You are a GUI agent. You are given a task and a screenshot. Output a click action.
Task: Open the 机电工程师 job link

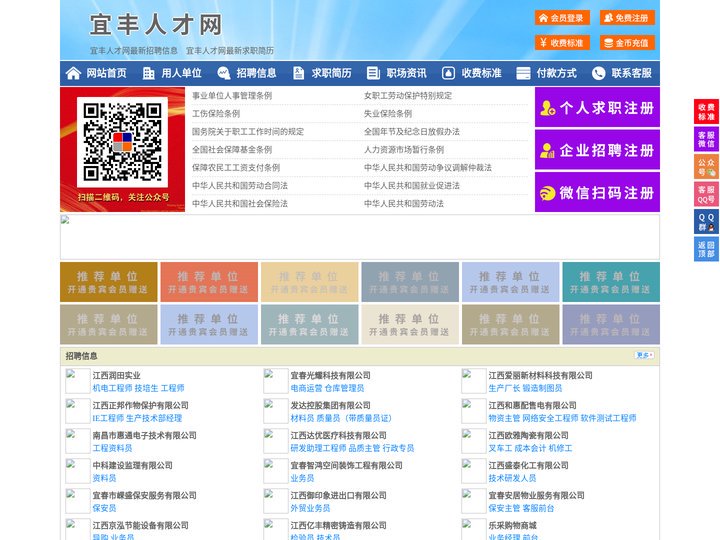pyautogui.click(x=112, y=388)
